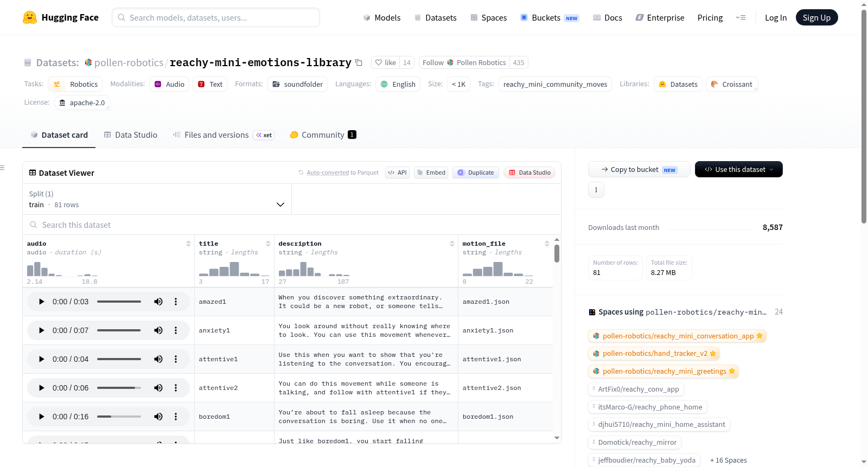
Task: Open Data Studio from viewer header
Action: point(529,172)
